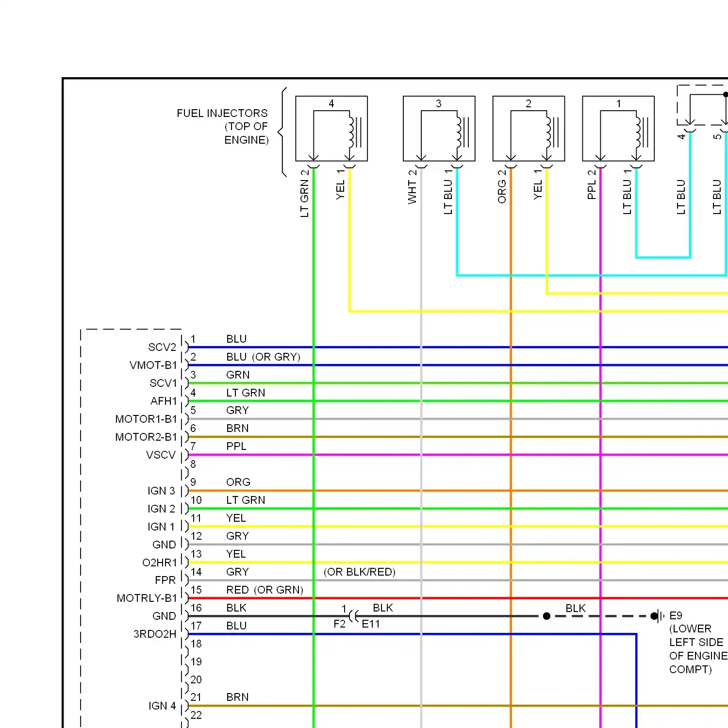Viewport: 728px width, 728px height.
Task: Select the LT GRN 2 wire label
Action: tap(305, 193)
